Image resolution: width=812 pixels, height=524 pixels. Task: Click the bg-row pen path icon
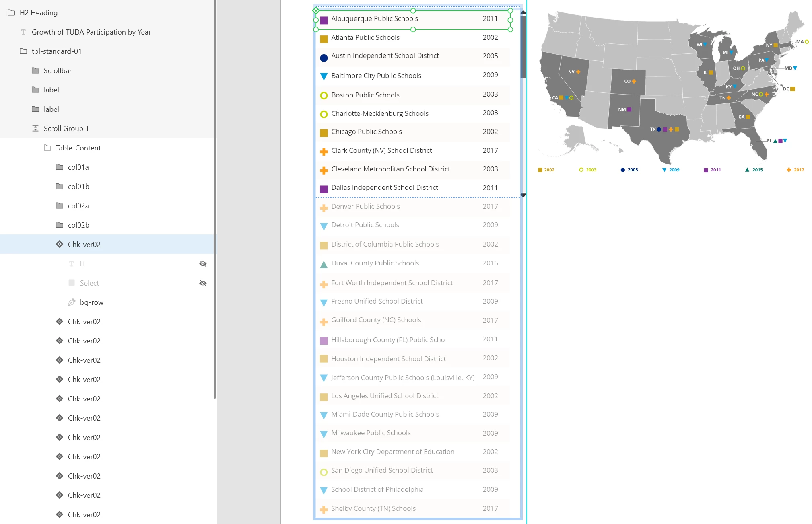point(72,302)
